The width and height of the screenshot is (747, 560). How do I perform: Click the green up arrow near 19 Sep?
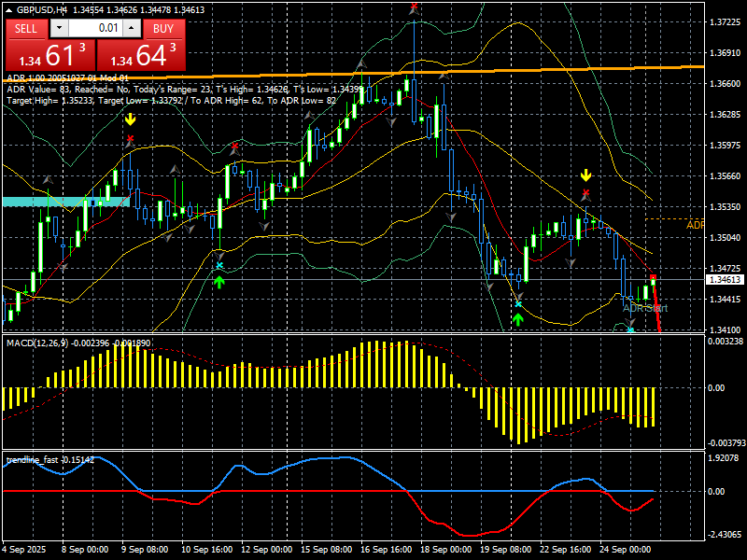pyautogui.click(x=518, y=319)
